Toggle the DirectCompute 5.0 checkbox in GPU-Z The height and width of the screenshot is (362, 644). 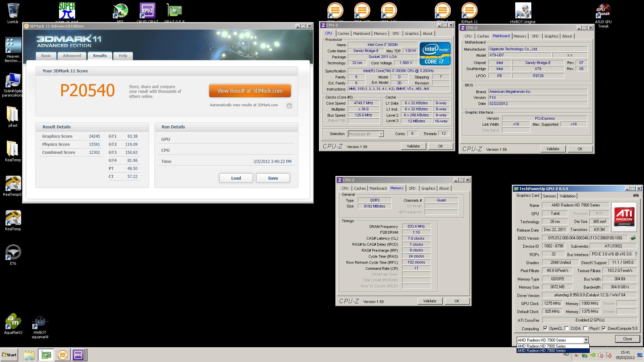click(604, 328)
